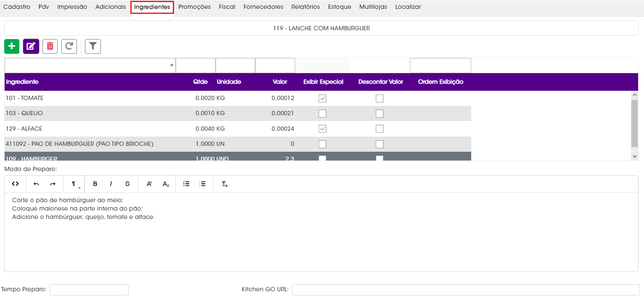This screenshot has width=644, height=303.
Task: Toggle Exibir Especial for QUEIJO
Action: [x=322, y=113]
